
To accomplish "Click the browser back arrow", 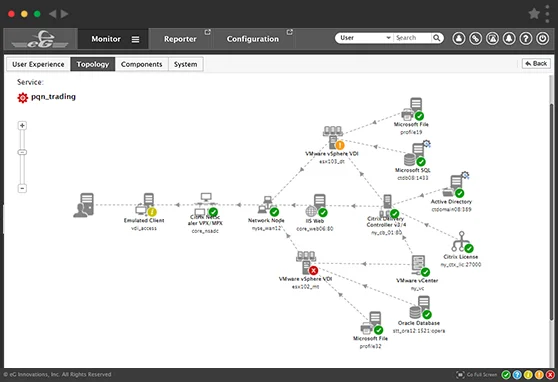I will [x=52, y=14].
